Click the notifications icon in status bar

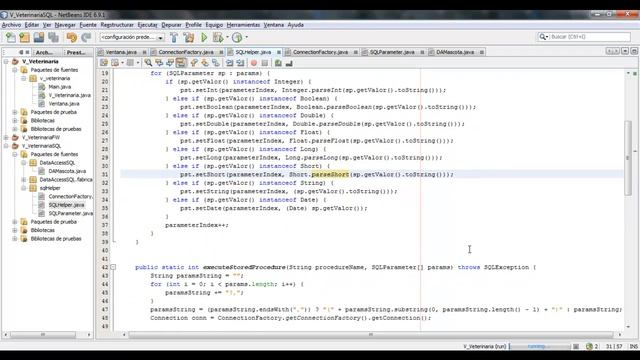coord(589,347)
